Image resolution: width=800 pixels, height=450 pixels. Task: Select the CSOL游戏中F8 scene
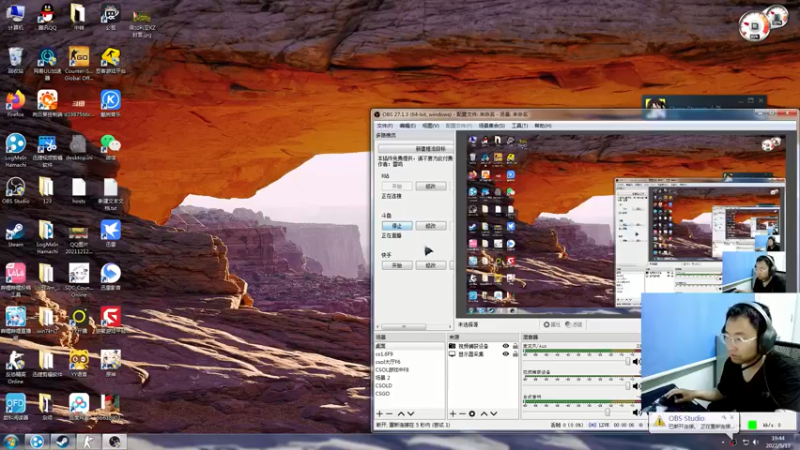coord(410,370)
